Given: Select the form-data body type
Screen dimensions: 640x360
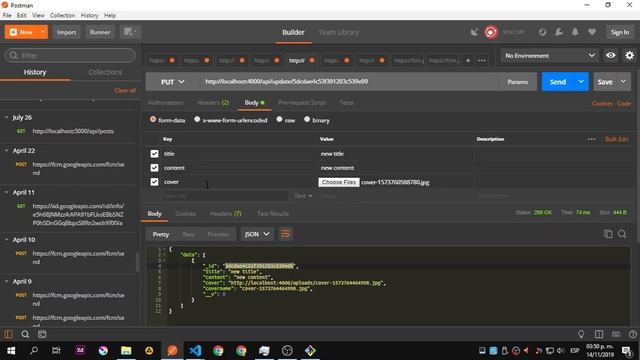Looking at the screenshot, I should click(x=153, y=120).
